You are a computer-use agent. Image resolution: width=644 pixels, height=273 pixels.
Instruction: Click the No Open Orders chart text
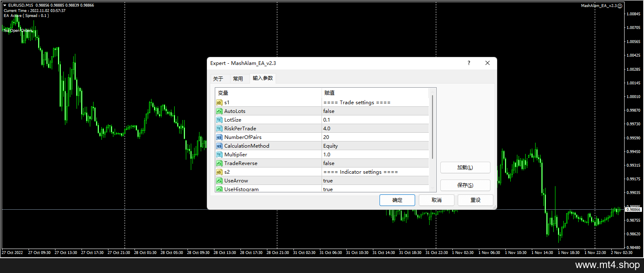[18, 31]
